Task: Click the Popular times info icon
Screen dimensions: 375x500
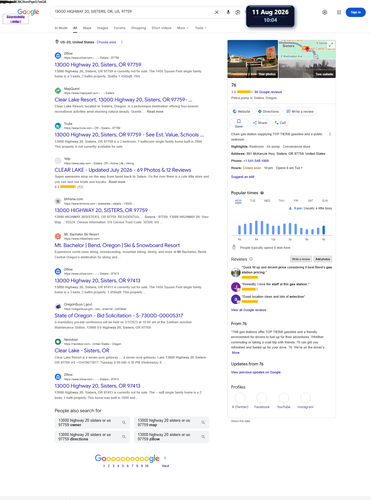Action: coord(262,193)
